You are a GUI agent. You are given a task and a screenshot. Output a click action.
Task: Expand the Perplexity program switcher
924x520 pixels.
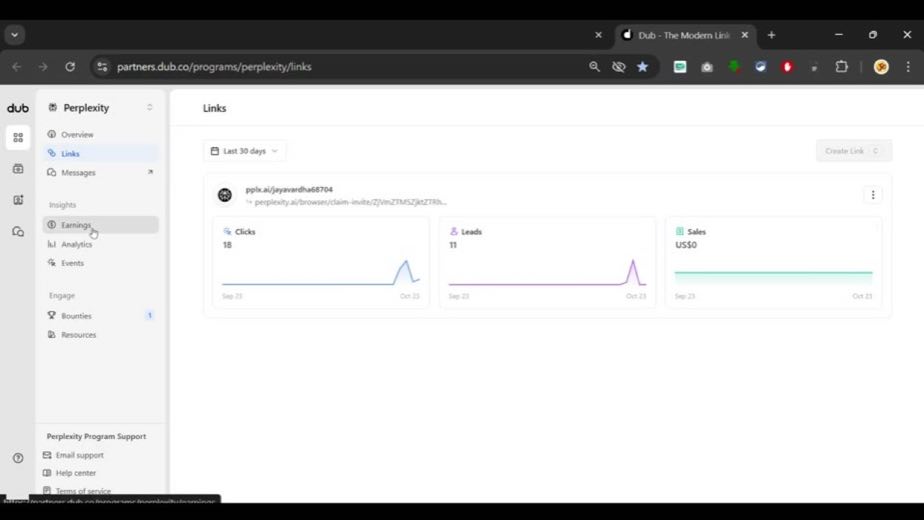tap(100, 107)
